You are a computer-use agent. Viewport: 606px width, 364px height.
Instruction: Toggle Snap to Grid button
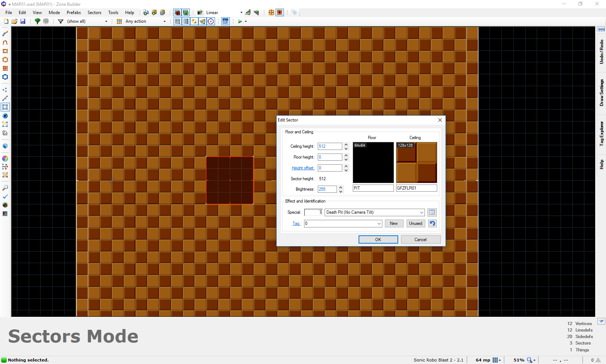[177, 21]
